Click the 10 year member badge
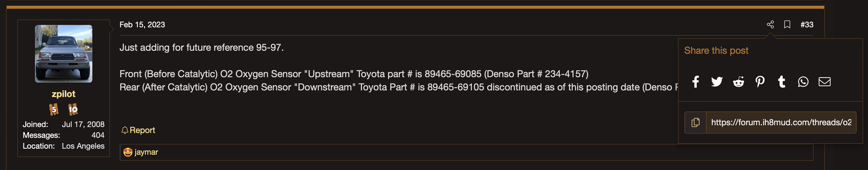The width and height of the screenshot is (868, 170). coord(73,109)
